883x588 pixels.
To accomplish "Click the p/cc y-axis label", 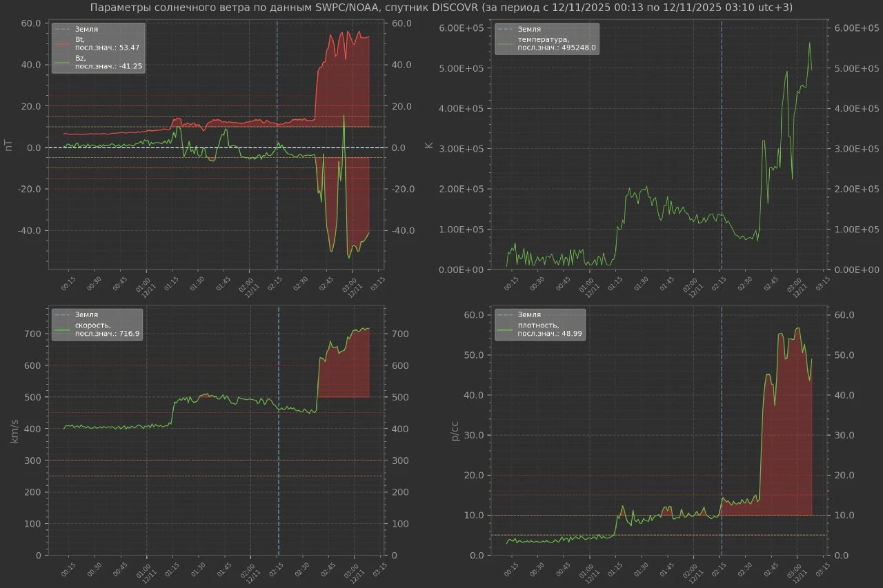I will click(x=456, y=431).
